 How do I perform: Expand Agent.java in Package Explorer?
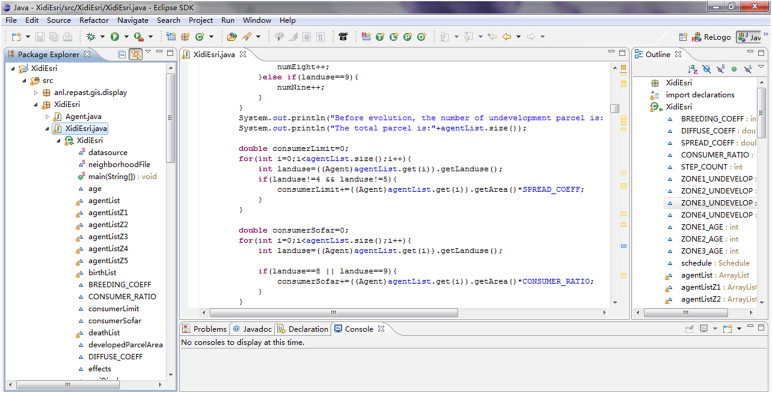(x=47, y=117)
